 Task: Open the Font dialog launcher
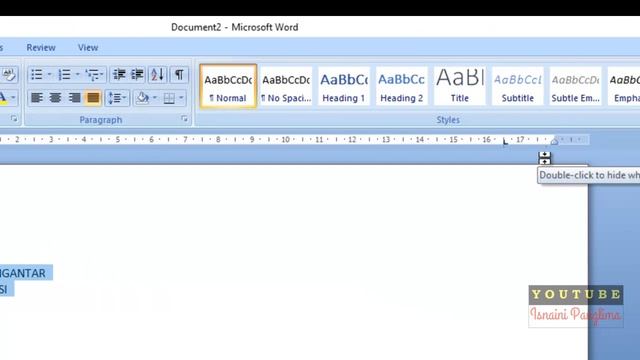pos(14,119)
